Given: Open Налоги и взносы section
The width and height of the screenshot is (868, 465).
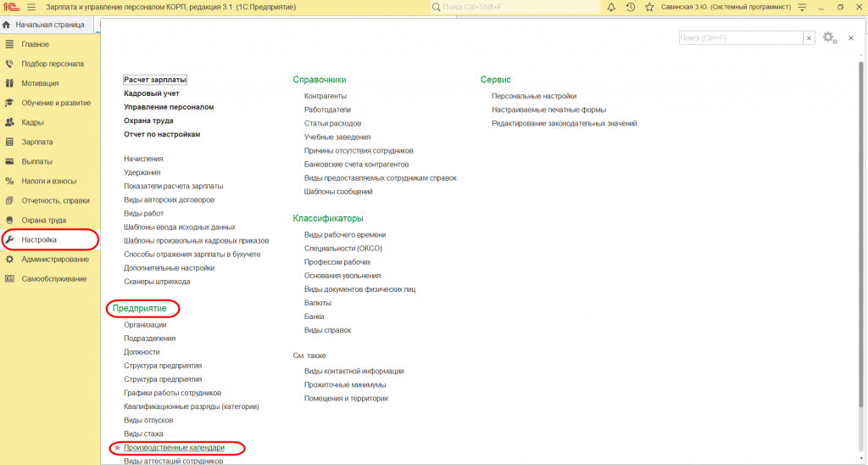Looking at the screenshot, I should (x=49, y=181).
